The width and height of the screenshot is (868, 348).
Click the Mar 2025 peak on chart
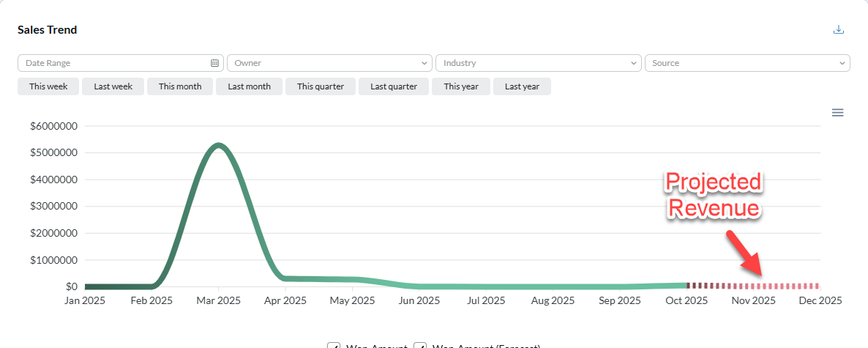218,145
